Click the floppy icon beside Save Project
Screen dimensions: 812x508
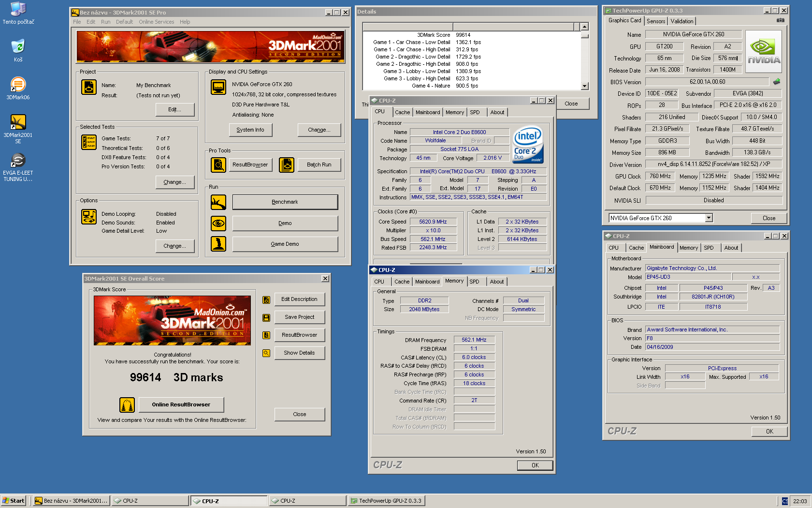[266, 318]
